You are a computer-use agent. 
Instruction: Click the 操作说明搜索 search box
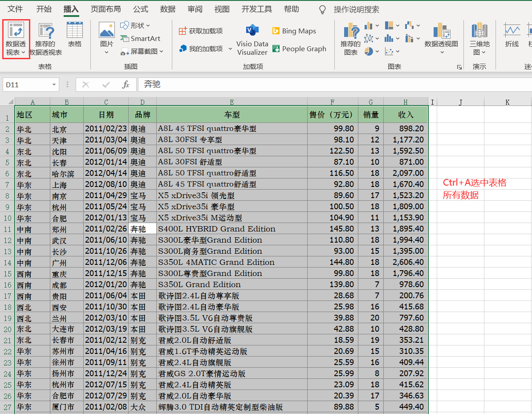pyautogui.click(x=356, y=10)
